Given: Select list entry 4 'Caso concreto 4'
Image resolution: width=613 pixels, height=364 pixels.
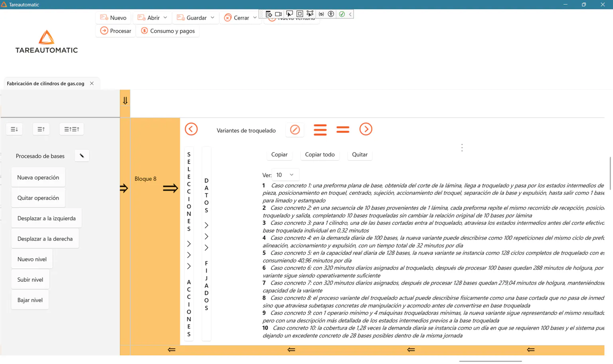Looking at the screenshot, I should coord(433,241).
